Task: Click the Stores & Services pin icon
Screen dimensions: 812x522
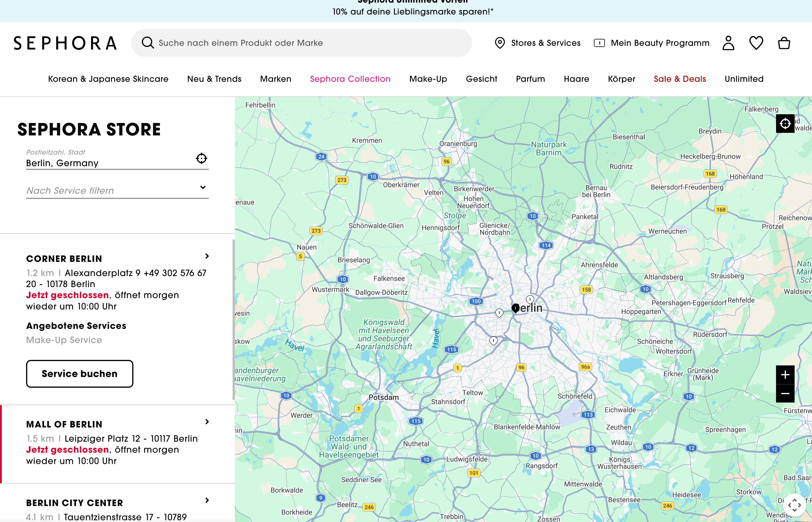Action: (x=500, y=43)
